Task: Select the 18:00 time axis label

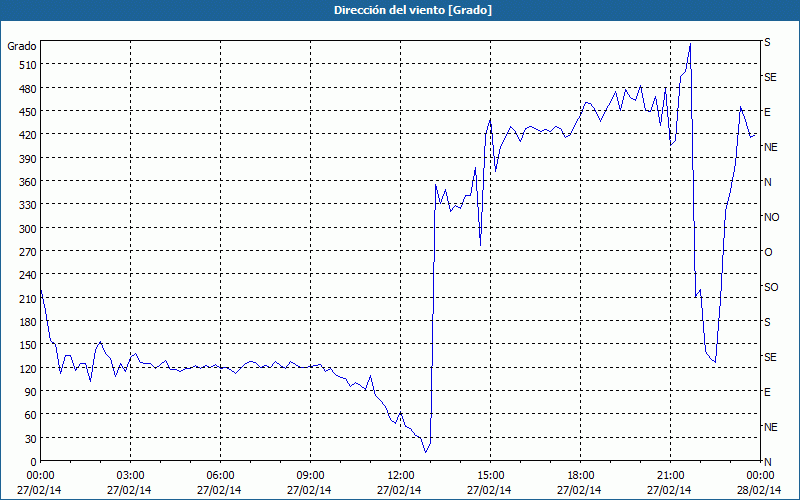Action: pyautogui.click(x=580, y=476)
